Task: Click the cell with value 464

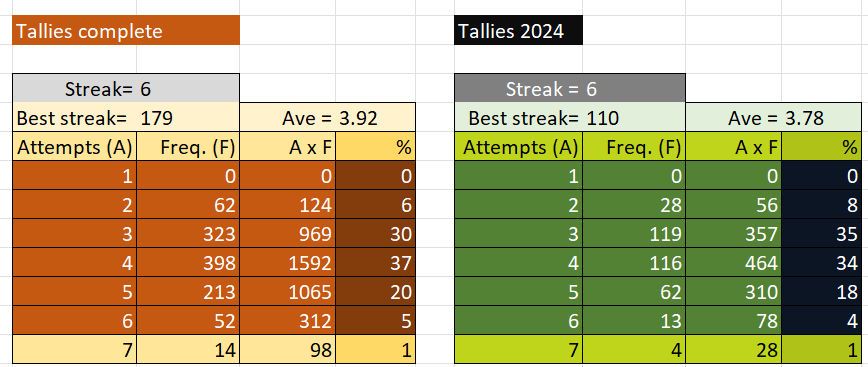Action: (733, 262)
